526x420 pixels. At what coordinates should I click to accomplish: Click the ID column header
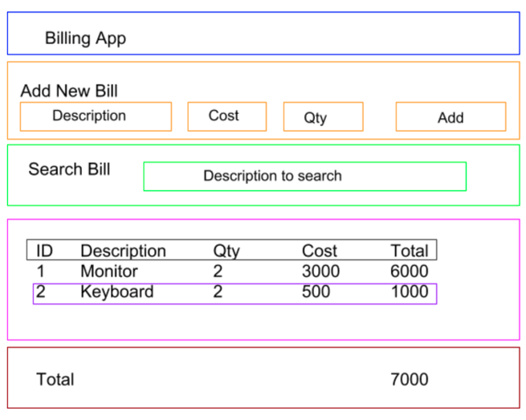pyautogui.click(x=45, y=251)
